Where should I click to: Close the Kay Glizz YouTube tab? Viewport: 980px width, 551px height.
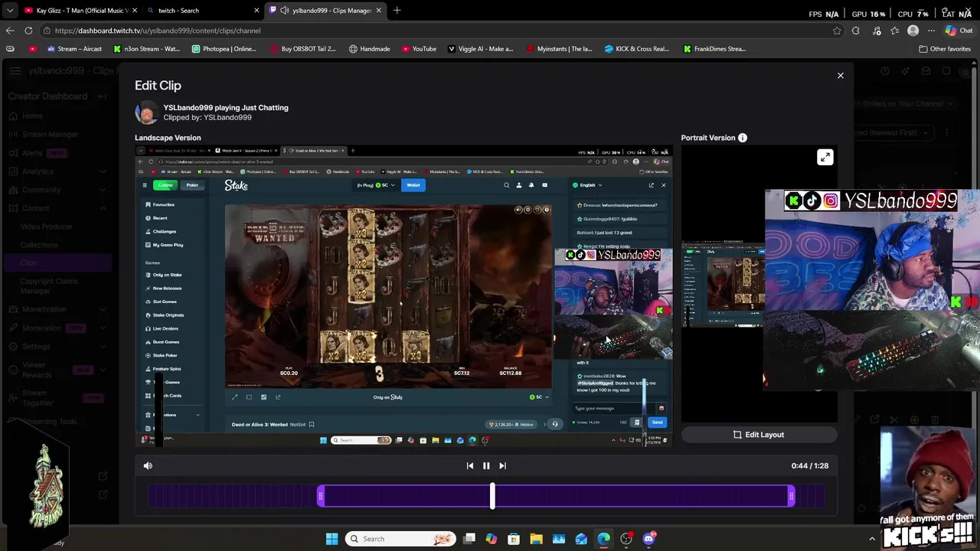(135, 11)
